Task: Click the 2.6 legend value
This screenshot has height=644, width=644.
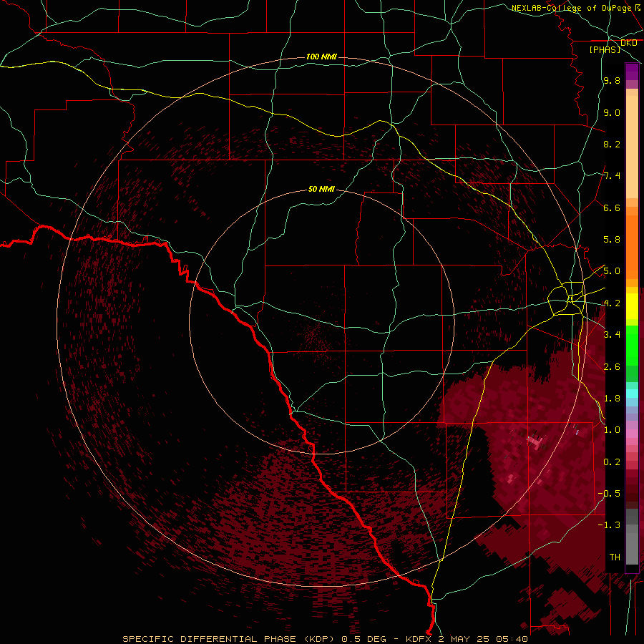Action: click(x=612, y=367)
